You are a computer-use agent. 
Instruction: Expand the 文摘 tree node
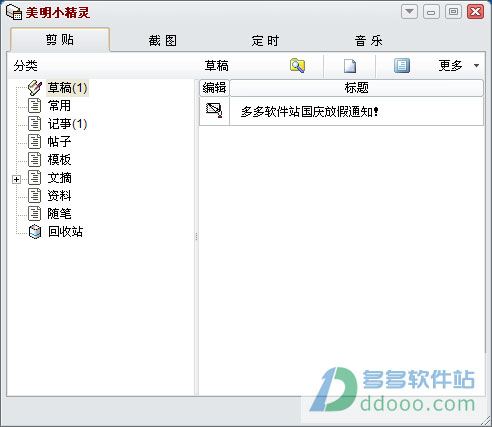(16, 179)
